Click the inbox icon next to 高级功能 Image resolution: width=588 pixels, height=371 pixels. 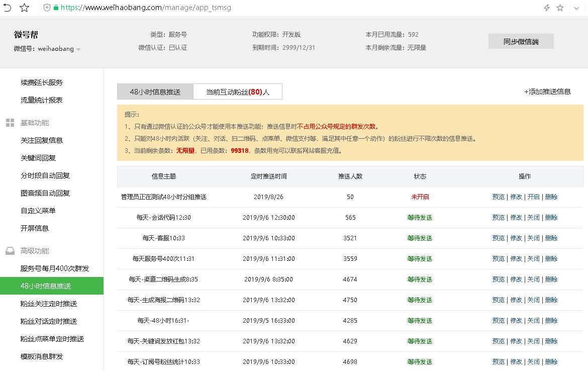10,251
